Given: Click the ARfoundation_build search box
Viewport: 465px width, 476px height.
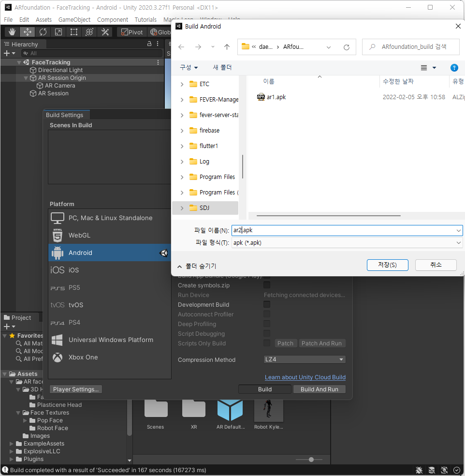Looking at the screenshot, I should click(x=411, y=47).
